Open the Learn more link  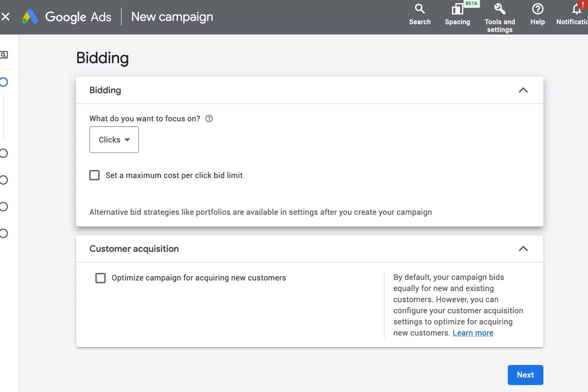[x=473, y=333]
